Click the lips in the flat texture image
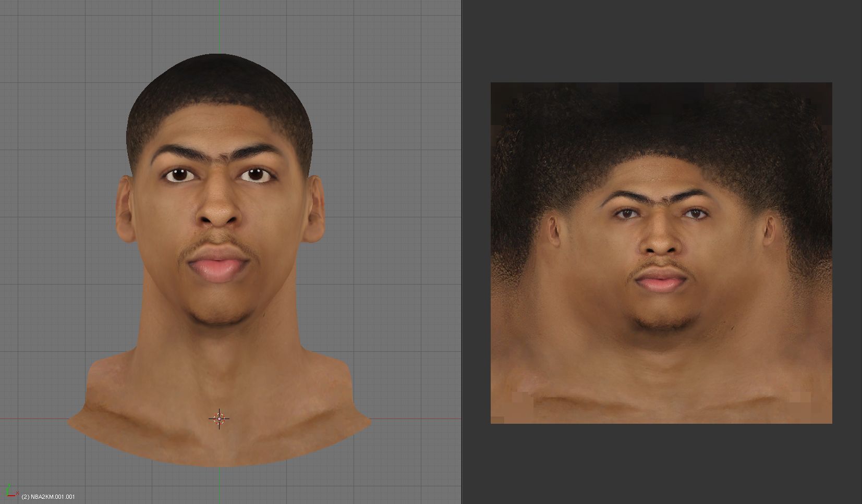Viewport: 862px width, 504px height. (660, 282)
